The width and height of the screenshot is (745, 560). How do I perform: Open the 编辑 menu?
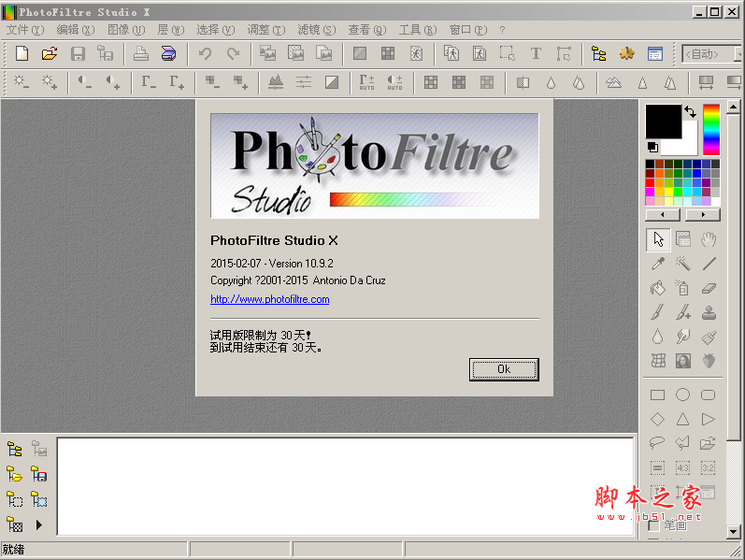[x=75, y=30]
